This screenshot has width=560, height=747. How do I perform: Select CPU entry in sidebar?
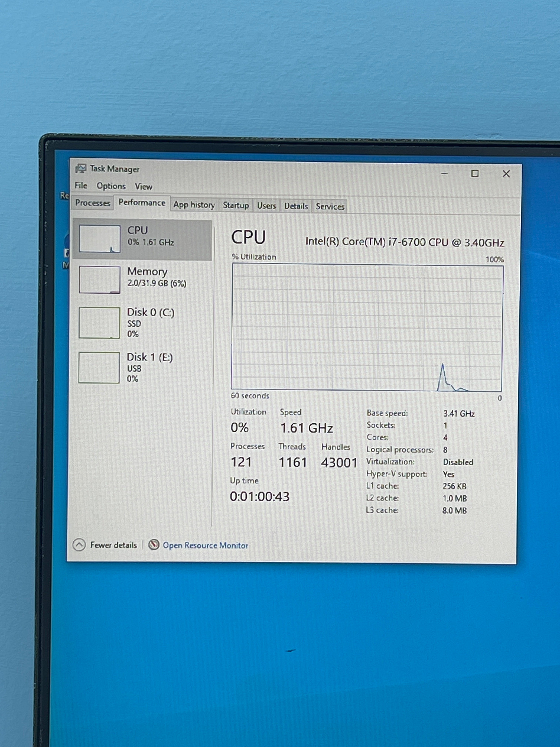pos(142,240)
